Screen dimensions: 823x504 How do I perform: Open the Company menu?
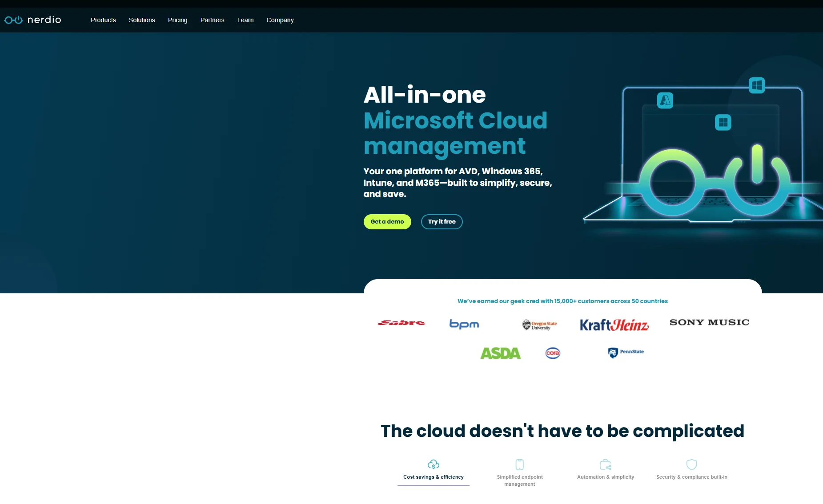point(280,20)
